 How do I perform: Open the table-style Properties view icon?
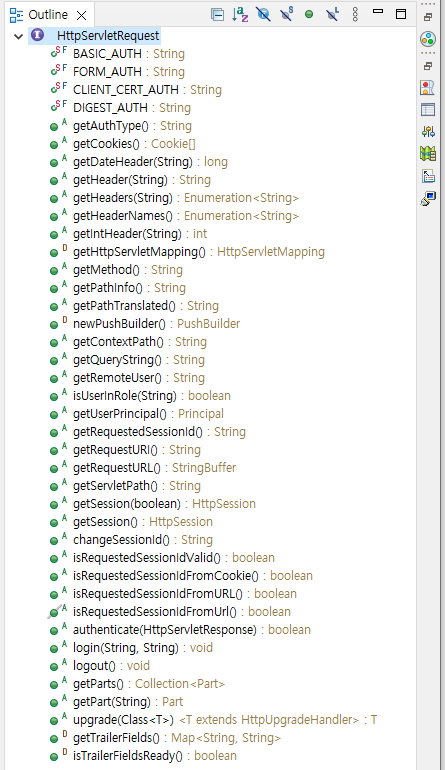(x=428, y=109)
